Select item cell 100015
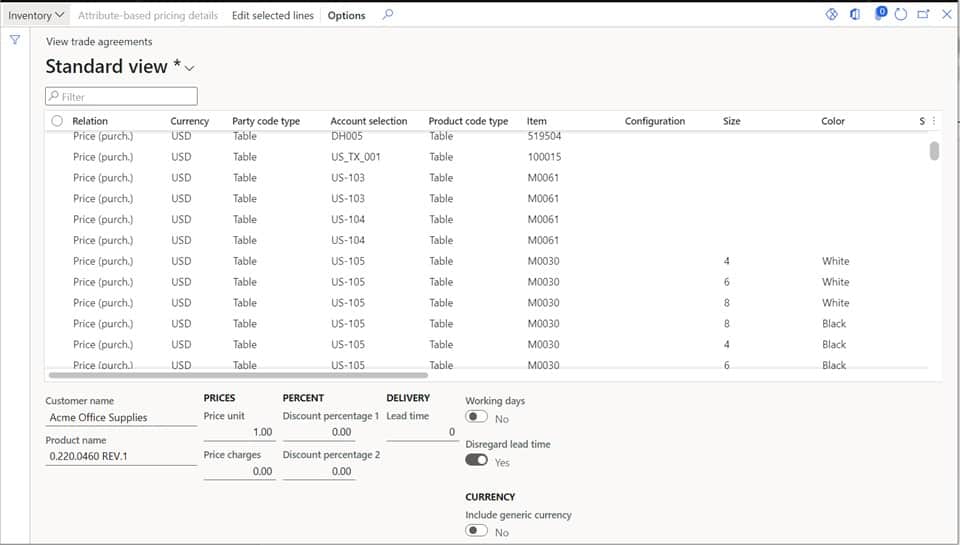 click(x=544, y=157)
